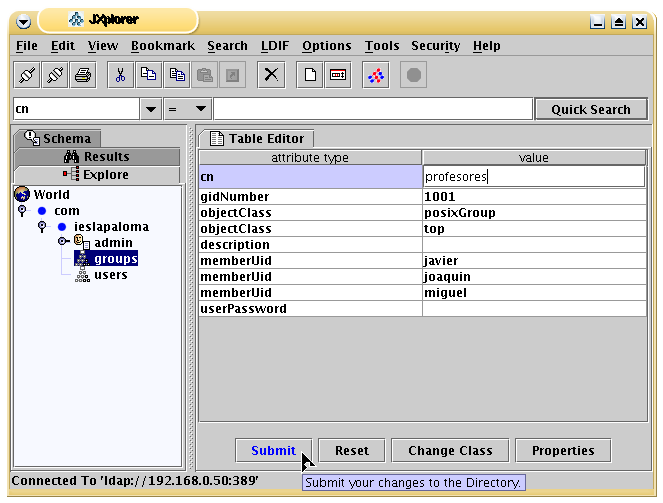Collapse the com tree node
Image resolution: width=663 pixels, height=503 pixels.
(23, 211)
